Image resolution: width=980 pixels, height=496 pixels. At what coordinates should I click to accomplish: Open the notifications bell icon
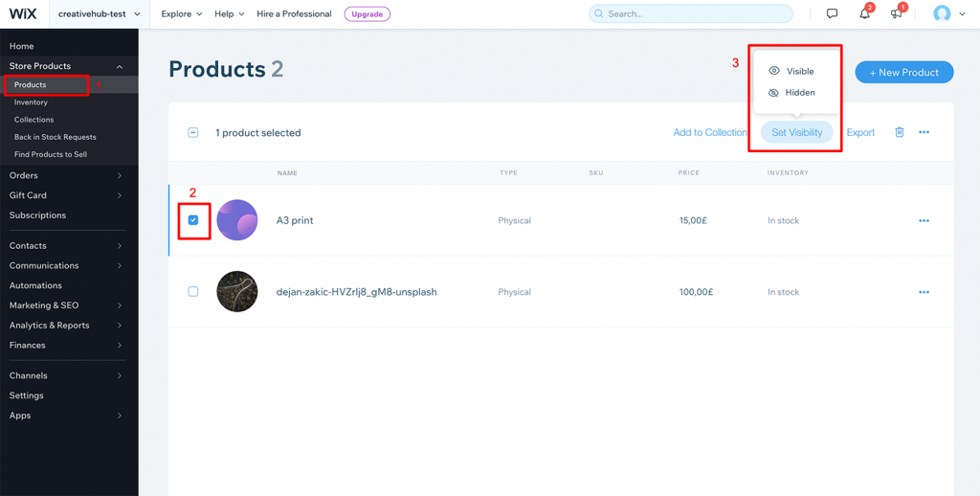click(x=864, y=13)
